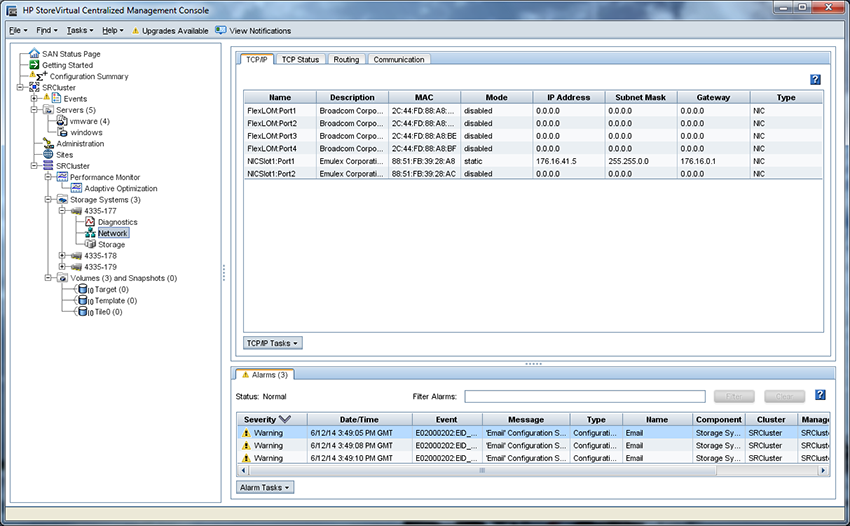Open the File menu
The image size is (850, 526).
point(18,30)
